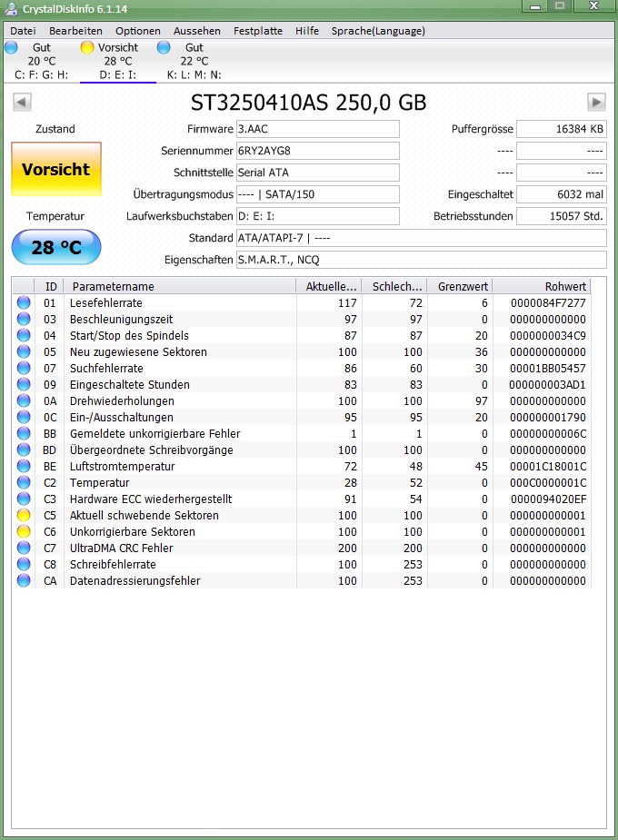Click the Laufwerksbuchstaben field D: E: I:

tap(318, 216)
